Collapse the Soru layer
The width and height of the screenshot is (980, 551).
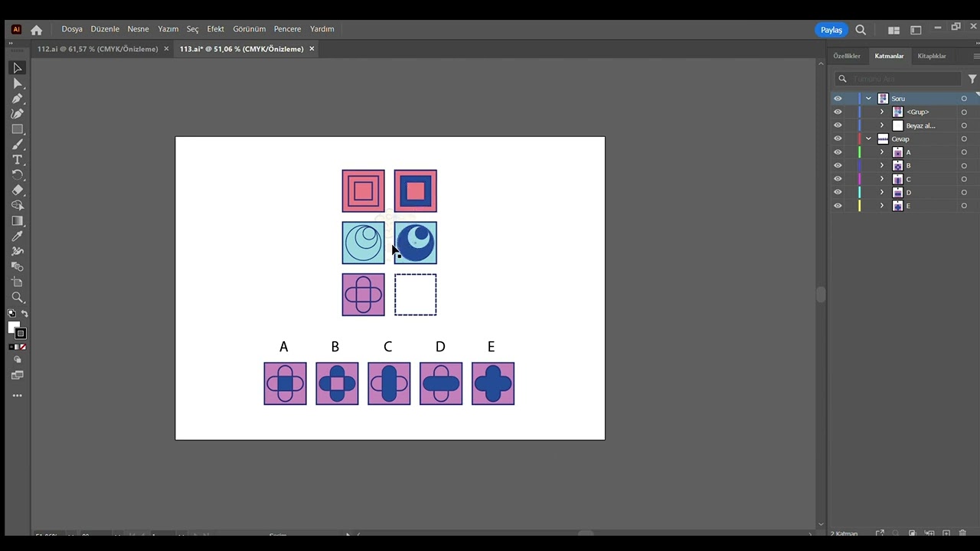tap(868, 99)
